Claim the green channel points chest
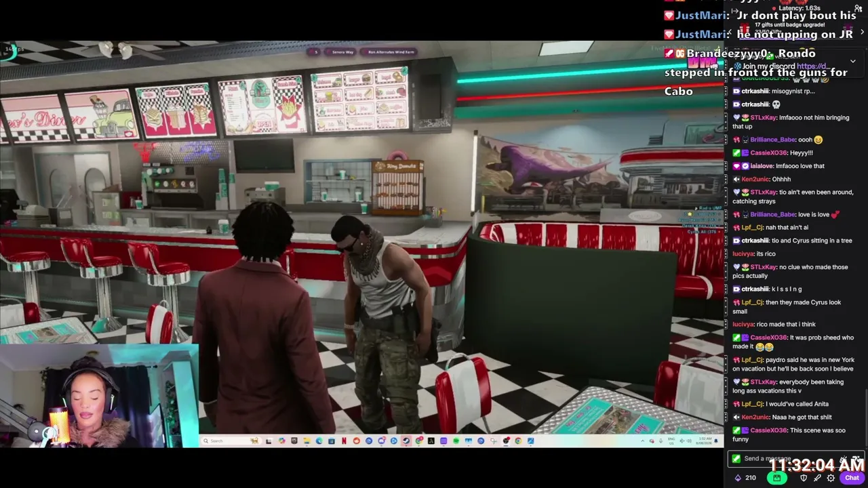868x488 pixels. (776, 478)
